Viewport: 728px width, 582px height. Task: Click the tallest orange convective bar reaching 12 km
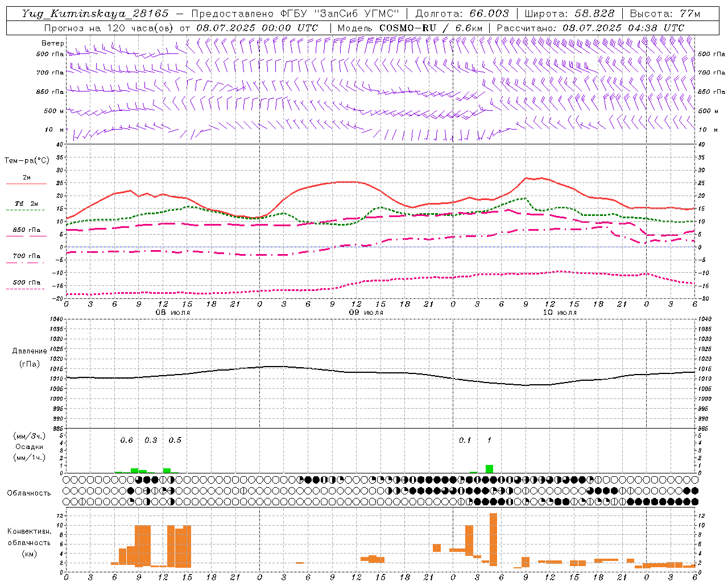click(493, 539)
